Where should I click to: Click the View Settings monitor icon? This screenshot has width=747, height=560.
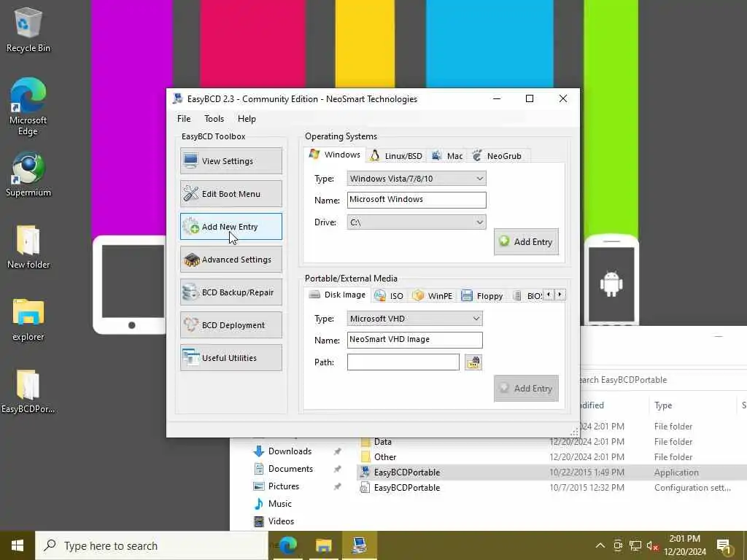point(190,160)
